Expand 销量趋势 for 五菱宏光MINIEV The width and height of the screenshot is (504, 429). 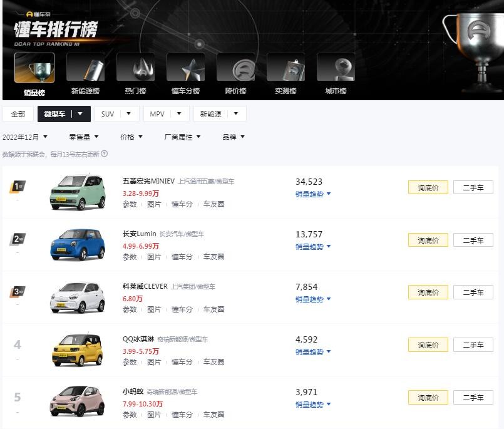coord(313,194)
